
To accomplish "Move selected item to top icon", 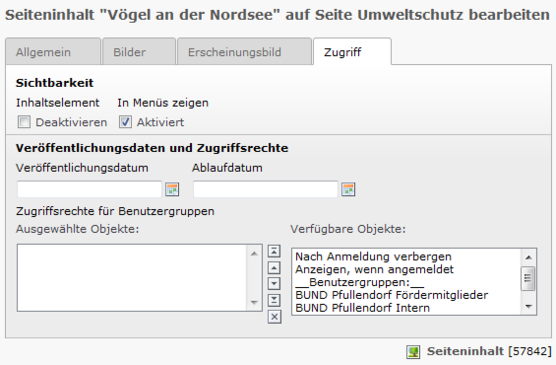I will (274, 251).
